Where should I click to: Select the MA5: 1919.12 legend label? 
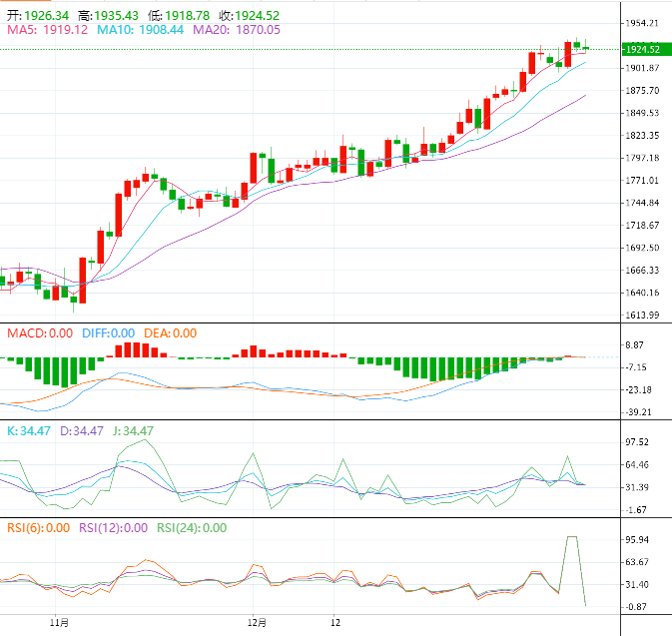tap(47, 30)
